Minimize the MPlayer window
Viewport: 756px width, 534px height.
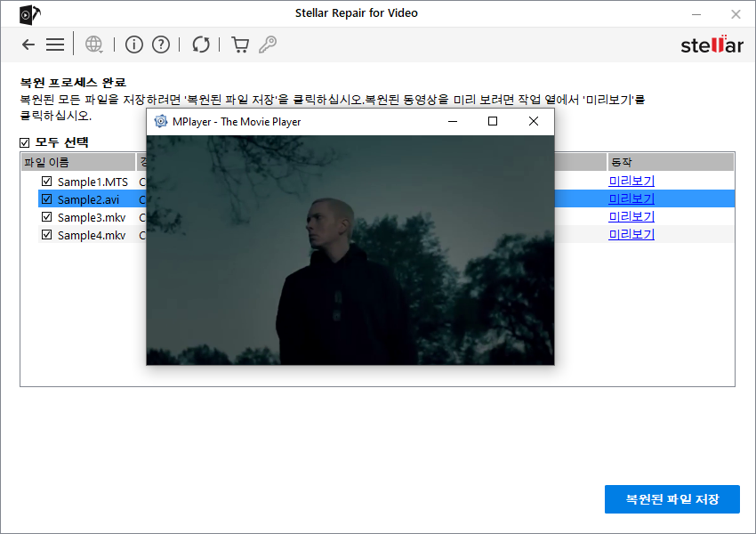452,122
